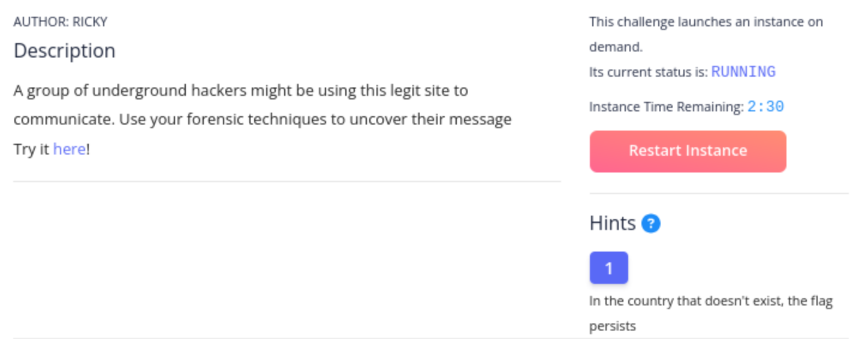868x339 pixels.
Task: Click the divider line above Hints
Action: tap(719, 193)
